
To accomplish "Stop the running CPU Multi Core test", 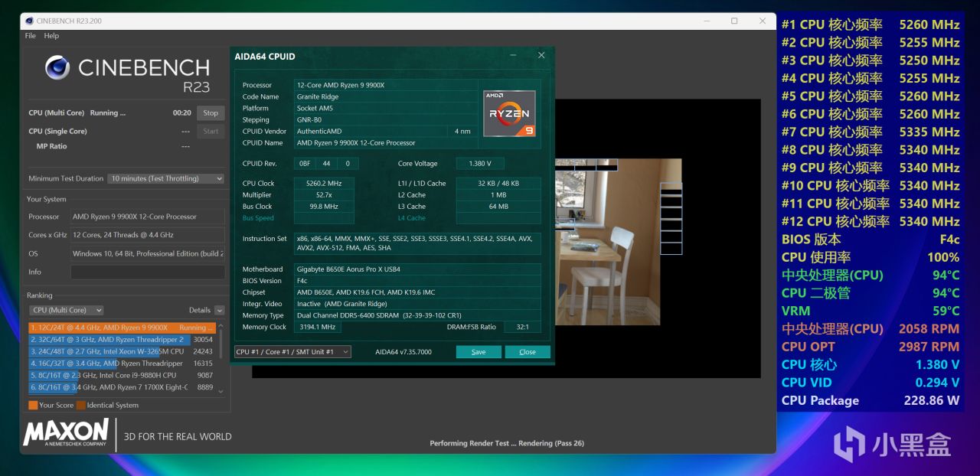I will pyautogui.click(x=211, y=112).
